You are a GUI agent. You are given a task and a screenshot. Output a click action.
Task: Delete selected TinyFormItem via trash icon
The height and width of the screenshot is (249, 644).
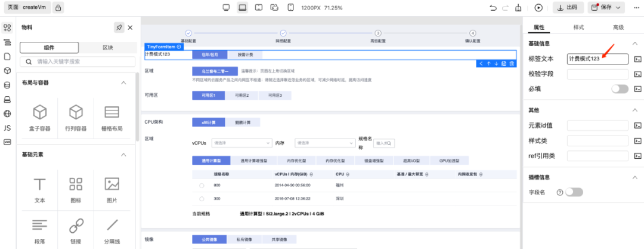click(x=511, y=63)
